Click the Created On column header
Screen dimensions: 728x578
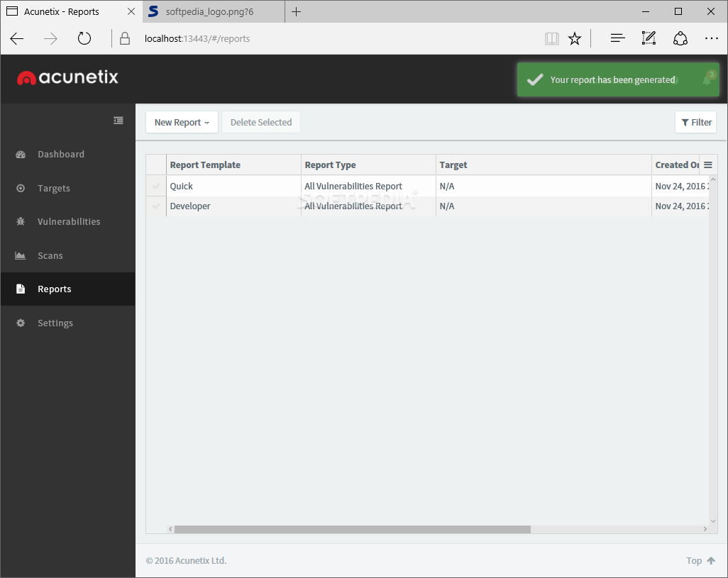coord(677,165)
